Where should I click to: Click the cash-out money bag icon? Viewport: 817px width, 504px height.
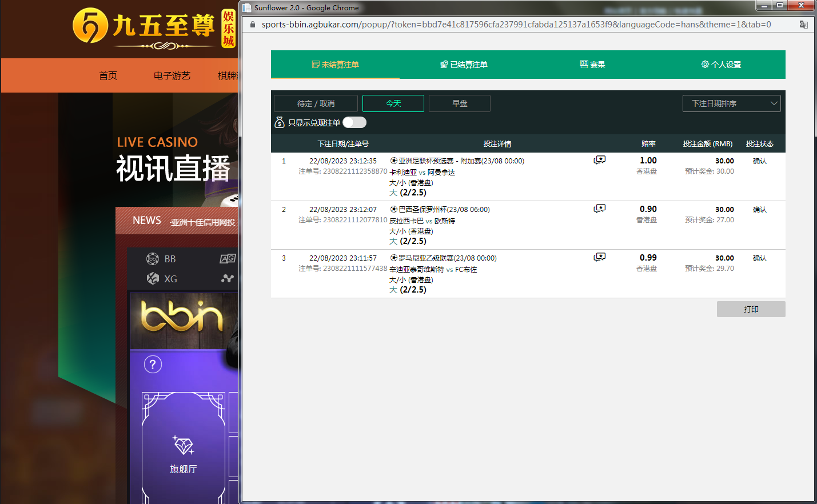[280, 122]
